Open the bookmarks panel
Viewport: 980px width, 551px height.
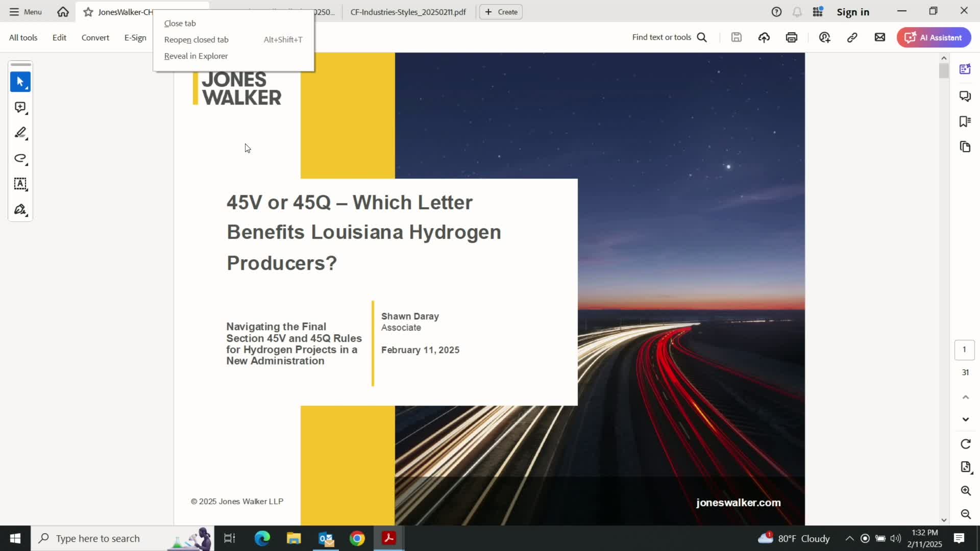(965, 121)
